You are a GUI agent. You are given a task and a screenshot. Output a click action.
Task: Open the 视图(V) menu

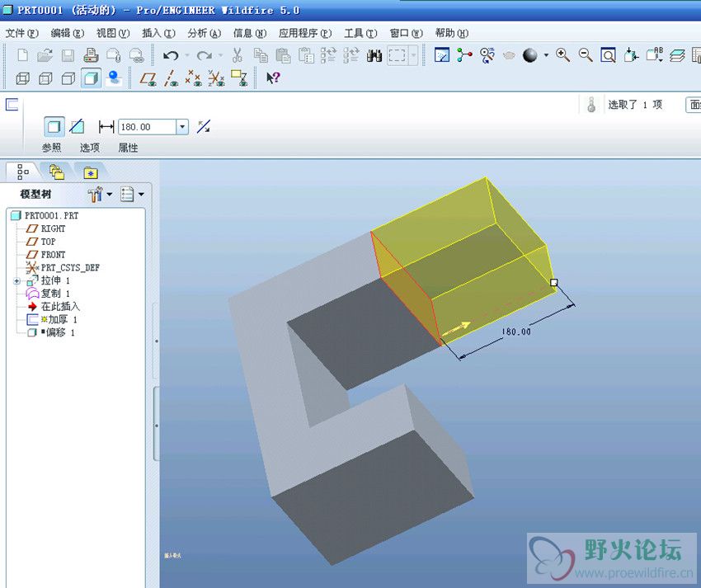(x=113, y=33)
